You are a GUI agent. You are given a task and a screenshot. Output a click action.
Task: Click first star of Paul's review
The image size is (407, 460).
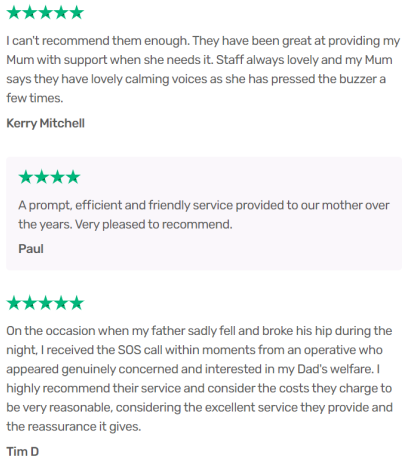(26, 177)
